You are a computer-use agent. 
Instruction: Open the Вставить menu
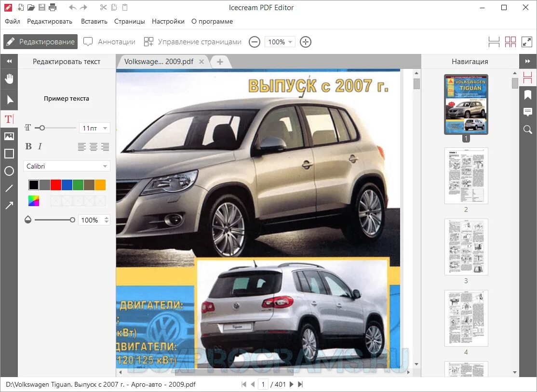94,22
